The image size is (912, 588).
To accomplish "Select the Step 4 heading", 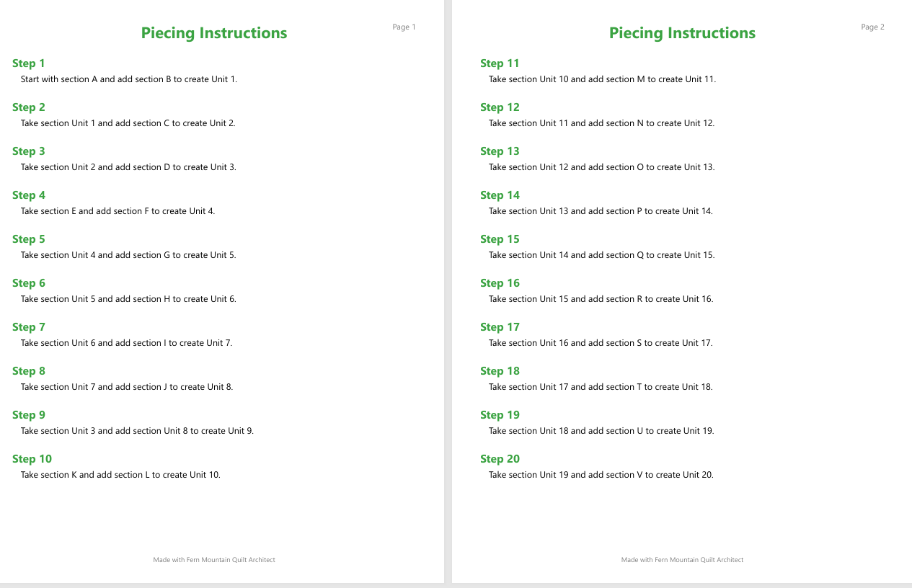I will click(x=29, y=195).
